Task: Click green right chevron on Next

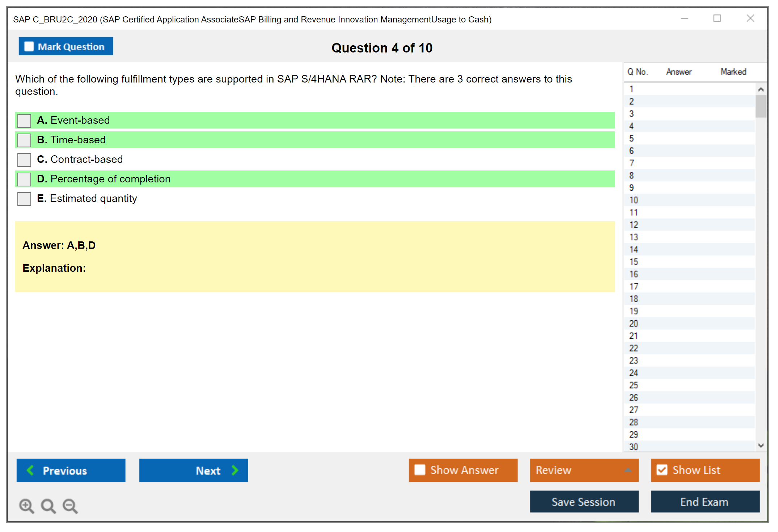Action: click(235, 470)
